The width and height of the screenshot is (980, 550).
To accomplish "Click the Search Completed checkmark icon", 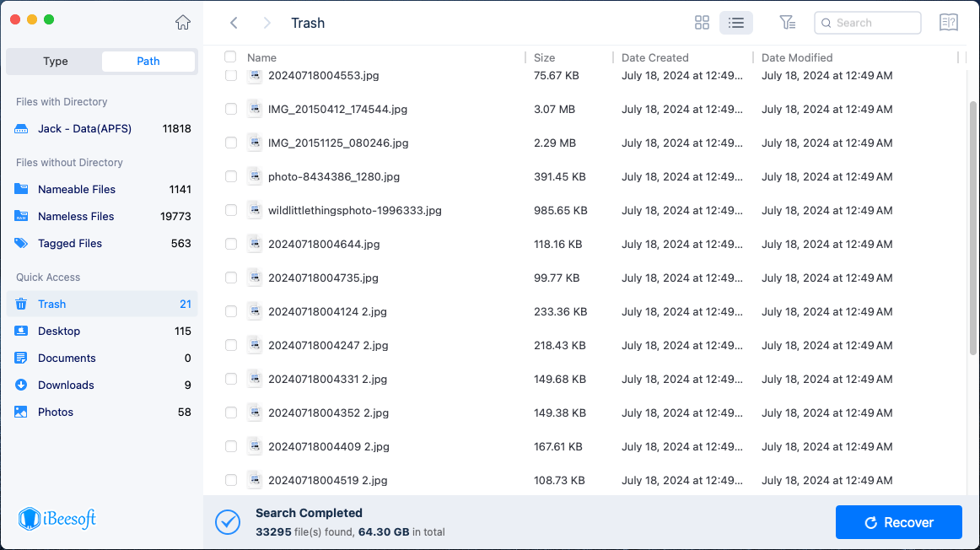I will click(228, 522).
